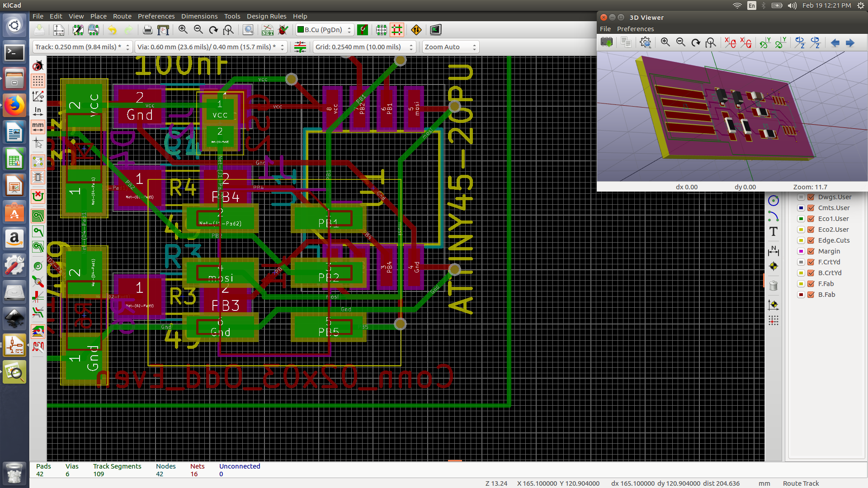The width and height of the screenshot is (868, 488).
Task: Zoom in within the 3D Viewer
Action: point(665,42)
